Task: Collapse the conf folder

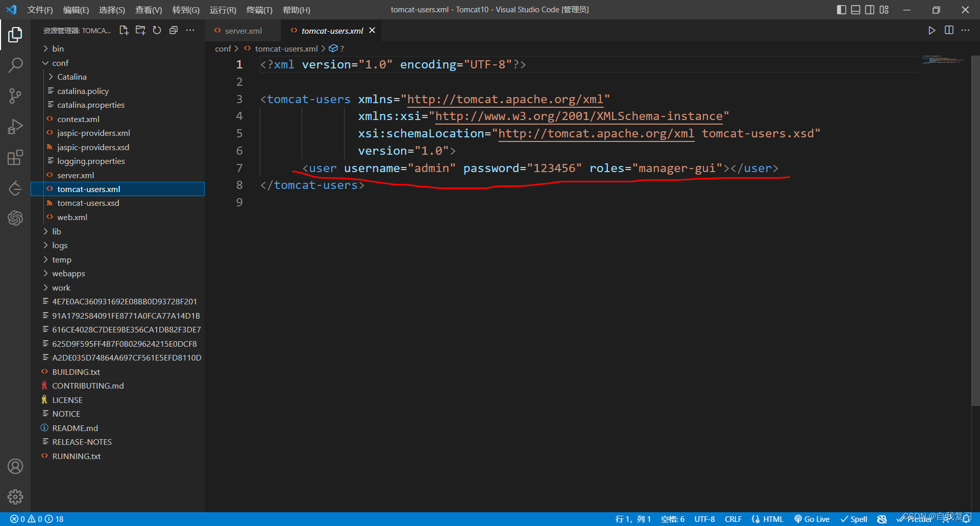Action: (x=117, y=63)
